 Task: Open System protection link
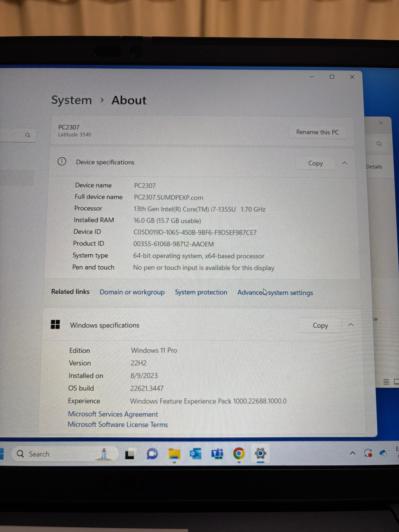(201, 292)
